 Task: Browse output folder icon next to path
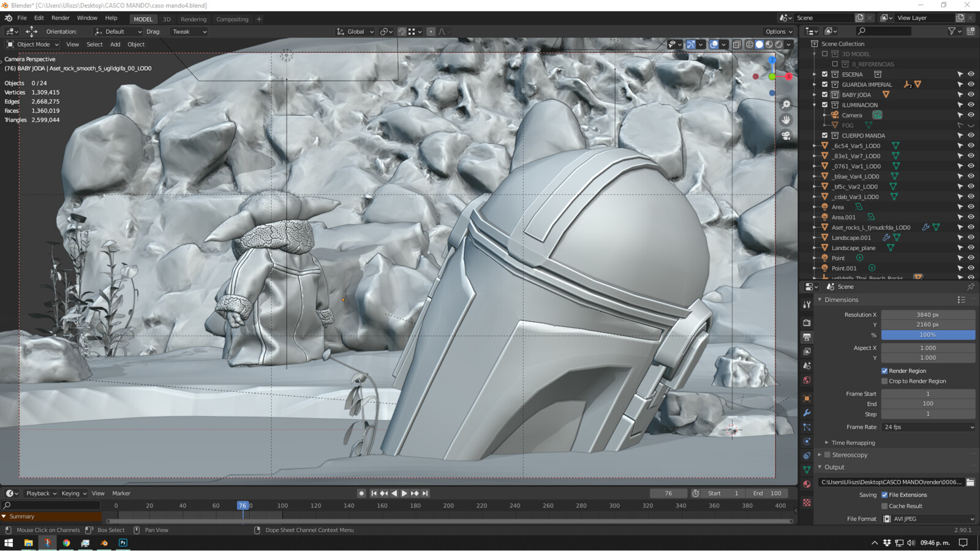click(x=970, y=482)
